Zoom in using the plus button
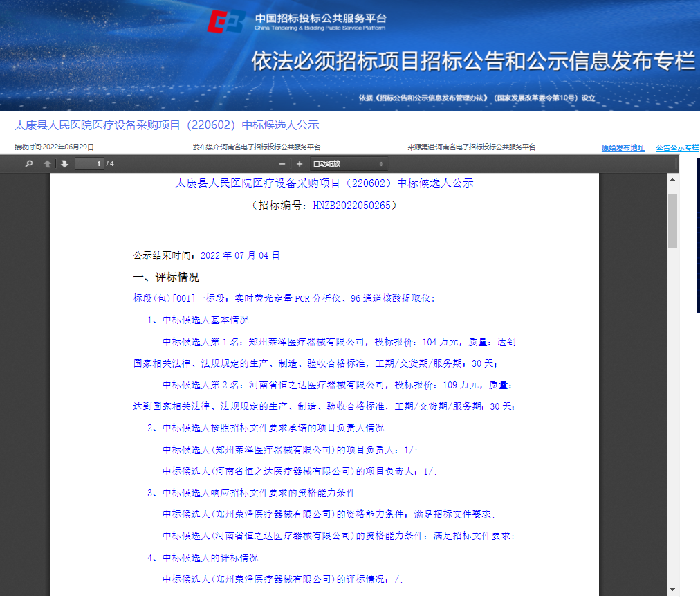The image size is (700, 598). click(300, 164)
